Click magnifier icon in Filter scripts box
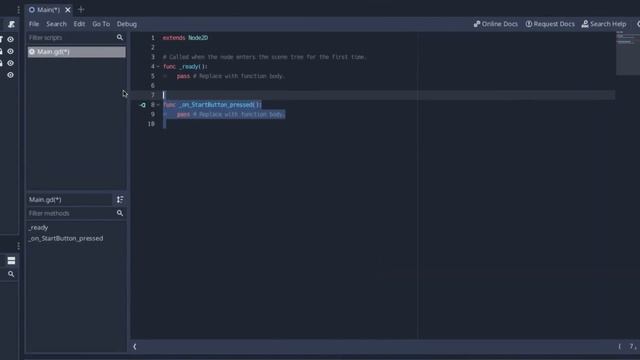 click(x=120, y=38)
